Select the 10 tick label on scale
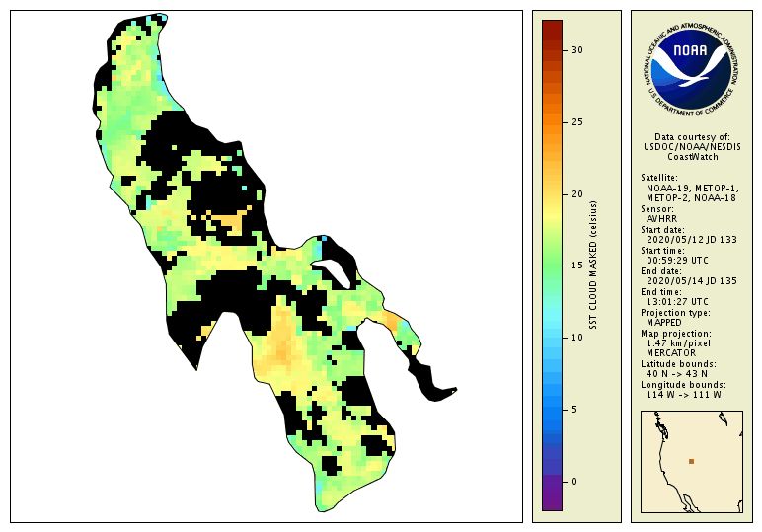Viewport: 762px width, 532px height. click(x=576, y=338)
